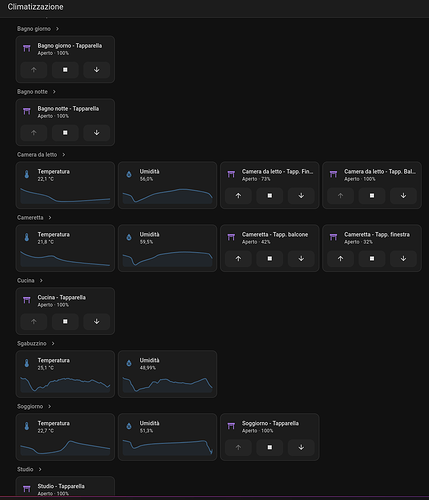Click Bagno notte - Tapparella card title
The height and width of the screenshot is (500, 429).
68,109
